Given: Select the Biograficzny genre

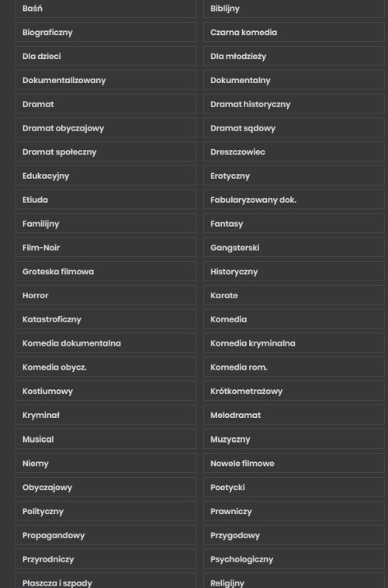Looking at the screenshot, I should click(x=106, y=33).
